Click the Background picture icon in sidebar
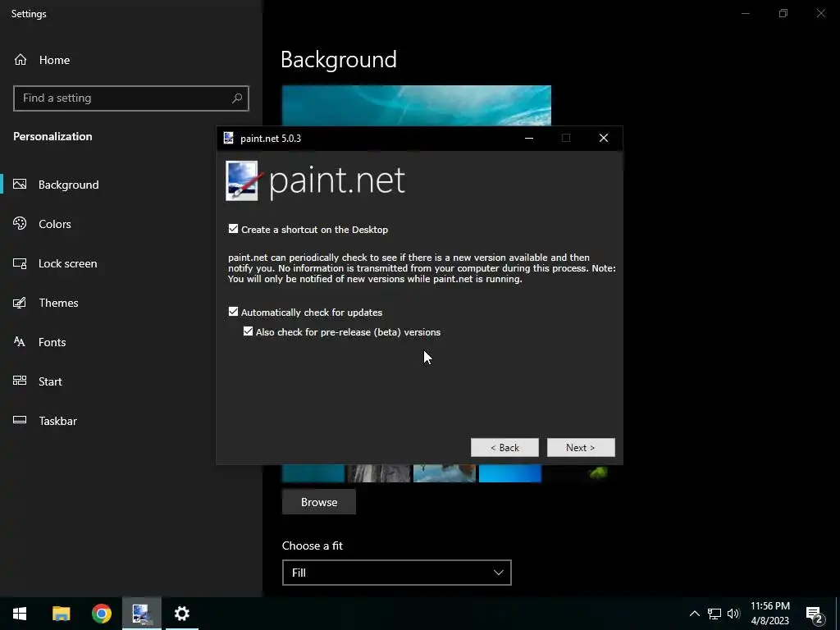Screen dimensions: 840x630 pos(20,185)
